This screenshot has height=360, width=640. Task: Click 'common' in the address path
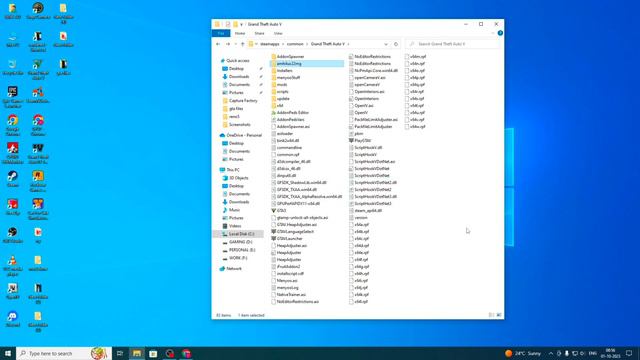pos(295,44)
